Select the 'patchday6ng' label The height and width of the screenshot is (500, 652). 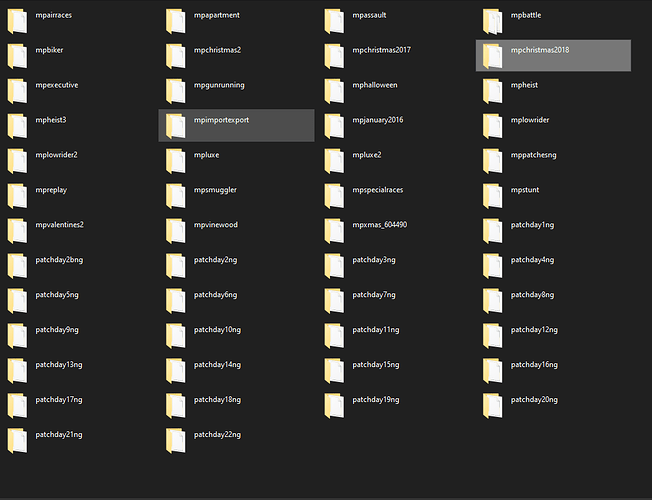pyautogui.click(x=215, y=295)
